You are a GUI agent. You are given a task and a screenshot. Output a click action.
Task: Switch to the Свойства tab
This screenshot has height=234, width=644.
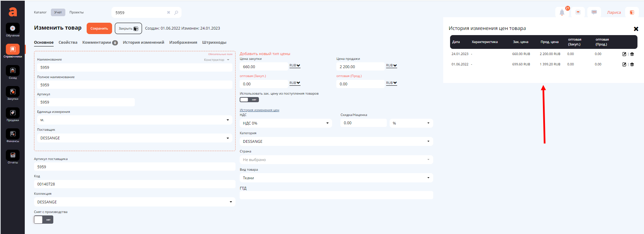click(68, 42)
